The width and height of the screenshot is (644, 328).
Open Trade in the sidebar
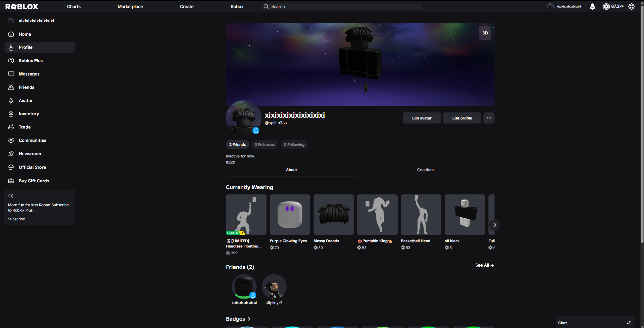coord(40,127)
